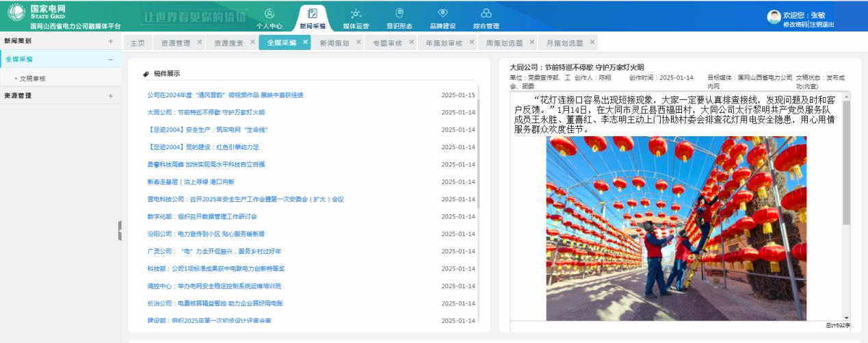The image size is (868, 343).
Task: Open the 意识形态 module icon
Action: point(399,17)
